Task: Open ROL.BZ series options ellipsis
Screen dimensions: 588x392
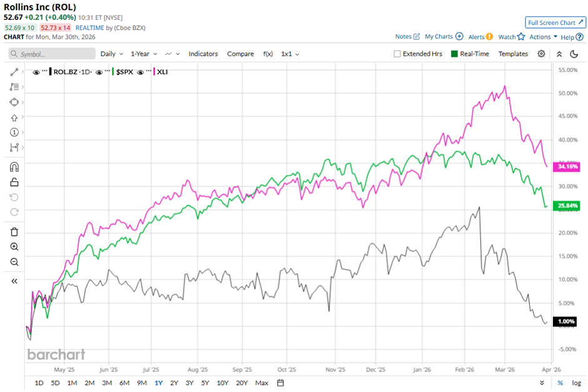Action: [44, 71]
